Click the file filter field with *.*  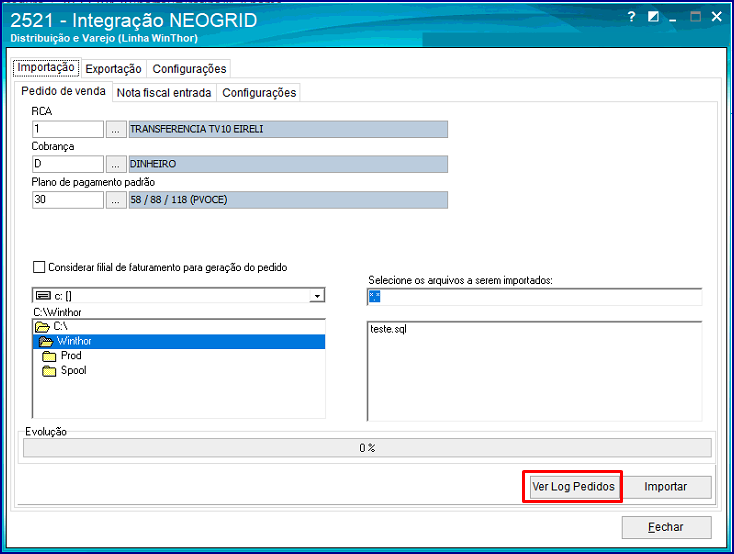click(x=535, y=297)
